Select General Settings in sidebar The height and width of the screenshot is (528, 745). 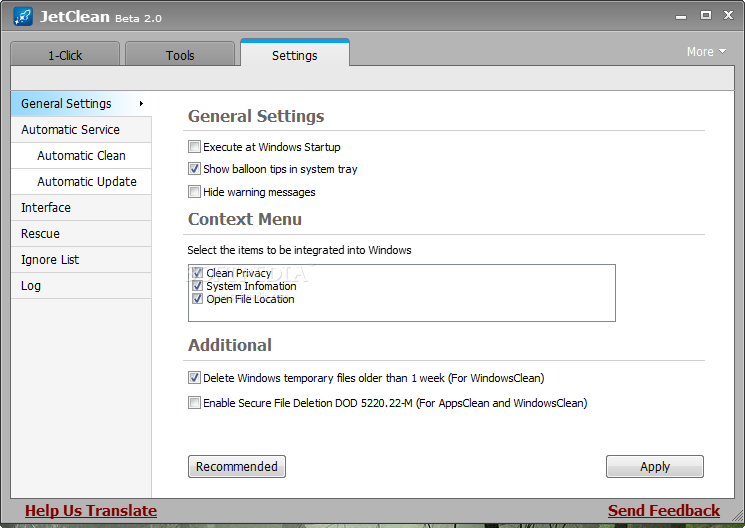click(x=81, y=104)
